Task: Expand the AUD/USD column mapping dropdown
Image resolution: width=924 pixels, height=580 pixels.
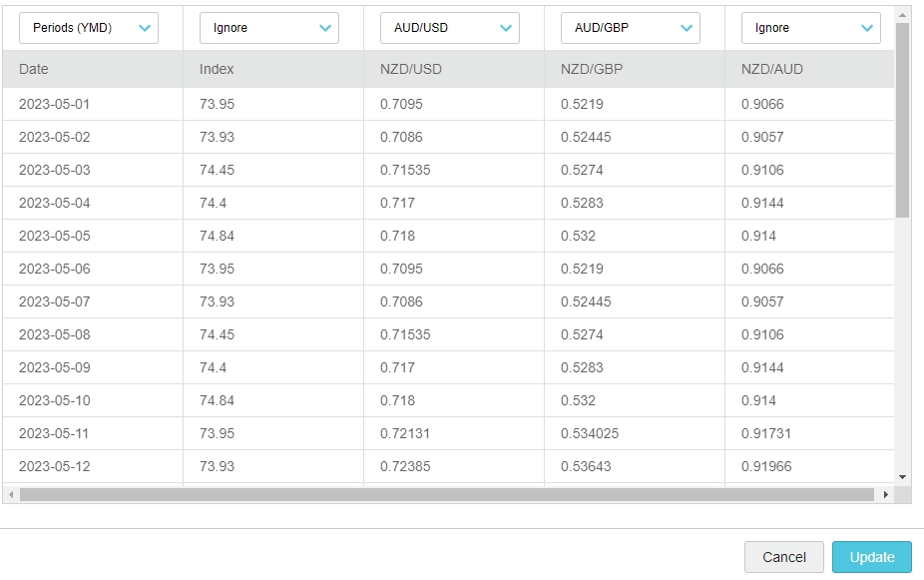Action: point(449,28)
